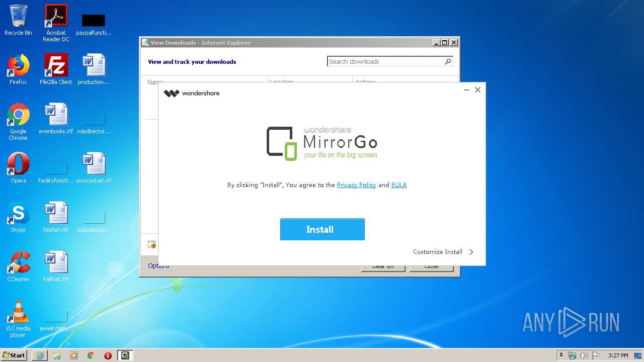Select sourcestart.rtf document on desktop

[94, 168]
